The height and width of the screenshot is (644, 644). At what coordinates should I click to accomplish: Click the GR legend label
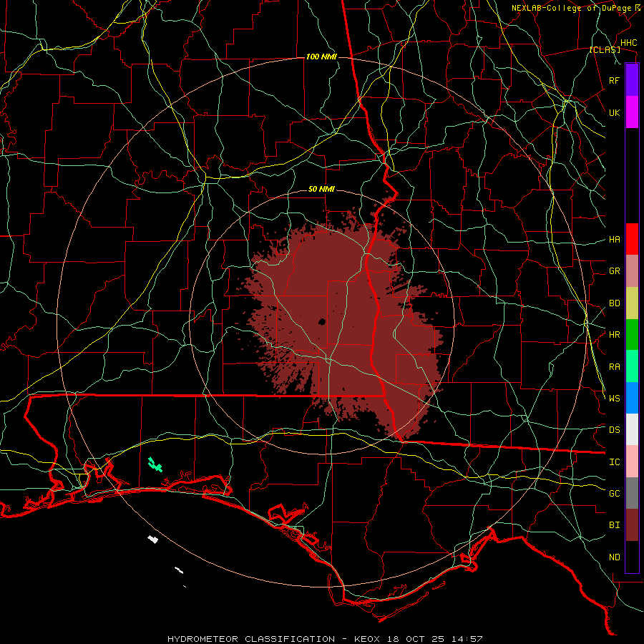point(615,271)
